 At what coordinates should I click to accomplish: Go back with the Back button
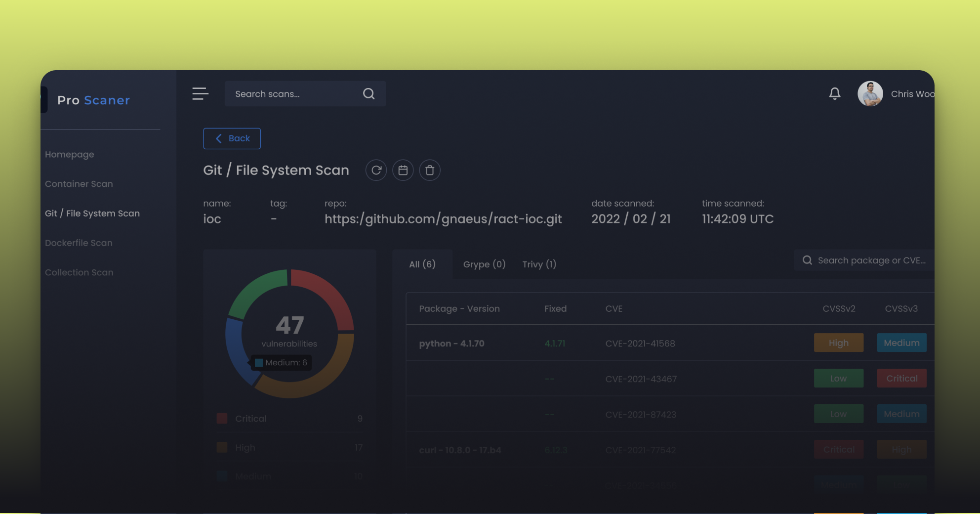pos(232,138)
